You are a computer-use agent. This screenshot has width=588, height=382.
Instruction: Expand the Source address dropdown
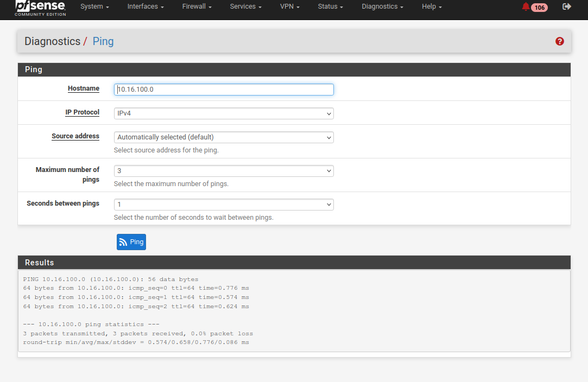(x=224, y=137)
